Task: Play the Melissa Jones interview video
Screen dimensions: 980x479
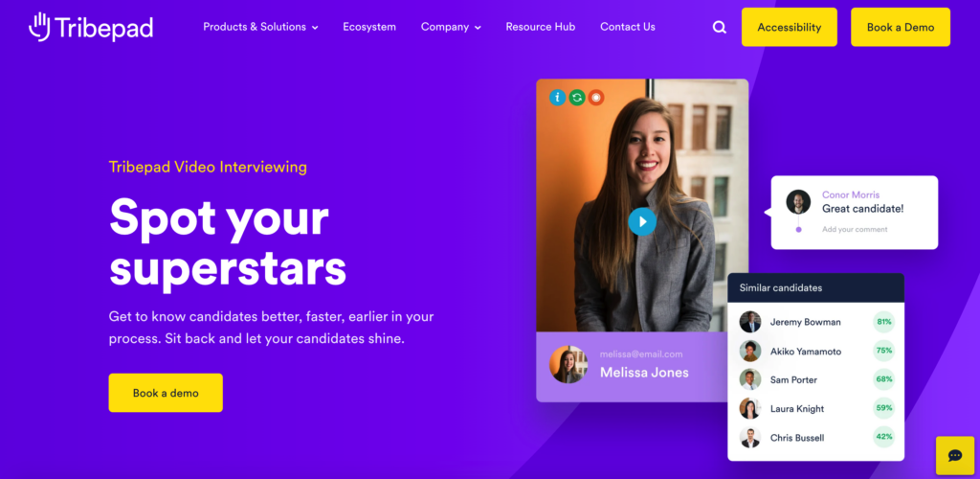Action: click(642, 221)
